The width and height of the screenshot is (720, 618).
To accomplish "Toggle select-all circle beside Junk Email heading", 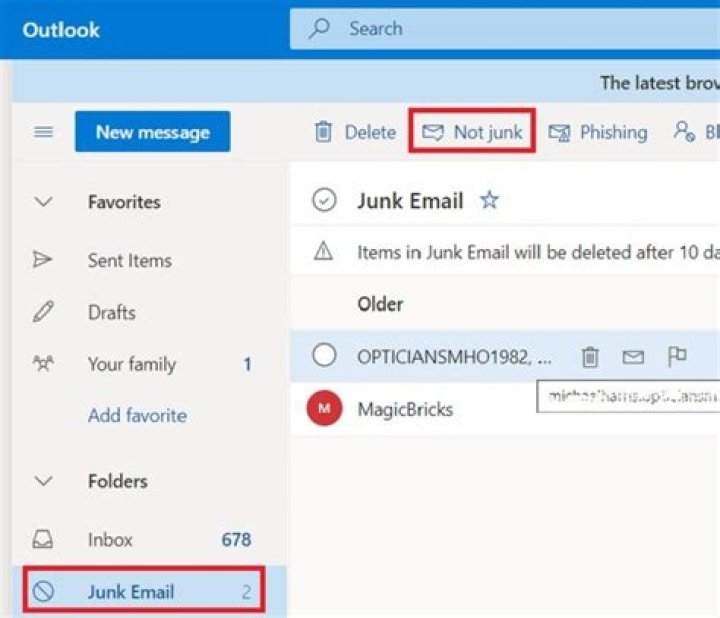I will pos(324,200).
